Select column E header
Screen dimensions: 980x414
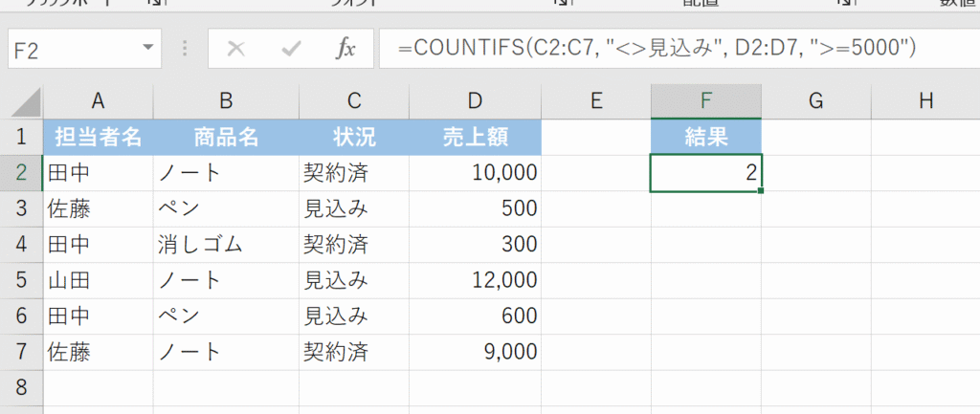pyautogui.click(x=595, y=101)
